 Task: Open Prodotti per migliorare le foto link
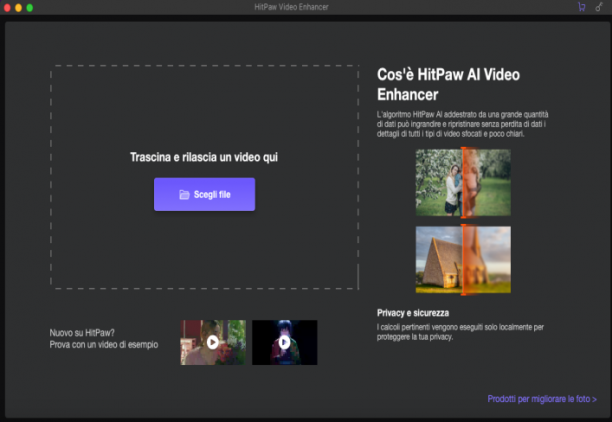click(x=542, y=399)
